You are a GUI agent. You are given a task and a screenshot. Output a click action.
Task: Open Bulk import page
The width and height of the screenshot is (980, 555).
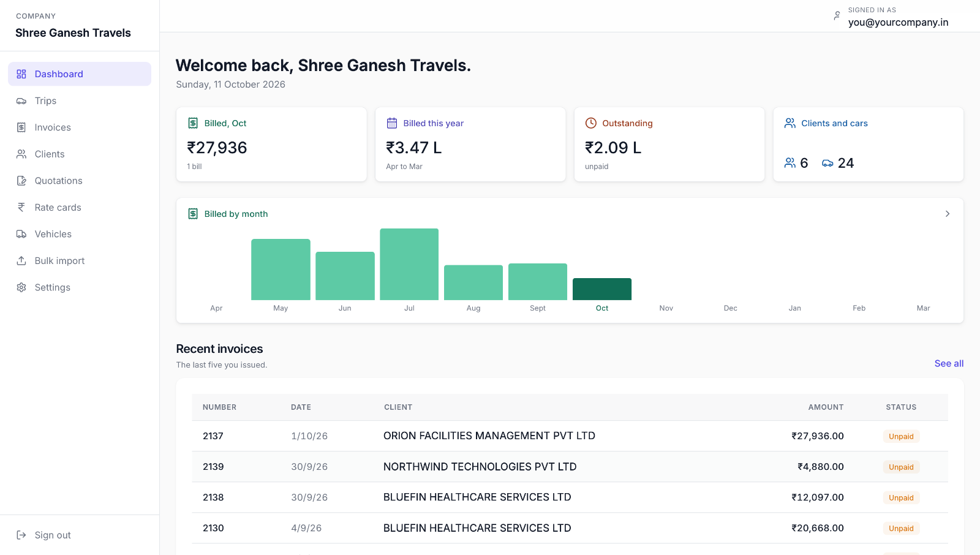click(x=80, y=261)
